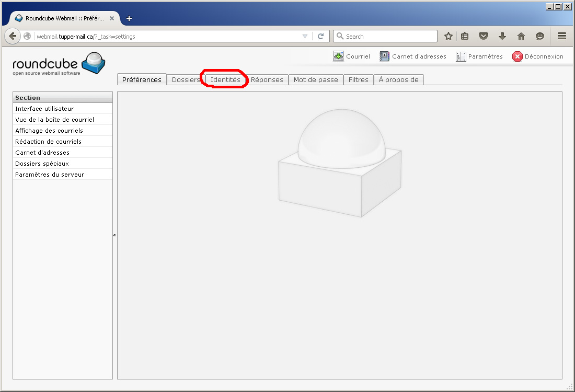Switch to the Filtres tab
This screenshot has width=575, height=392.
tap(358, 80)
